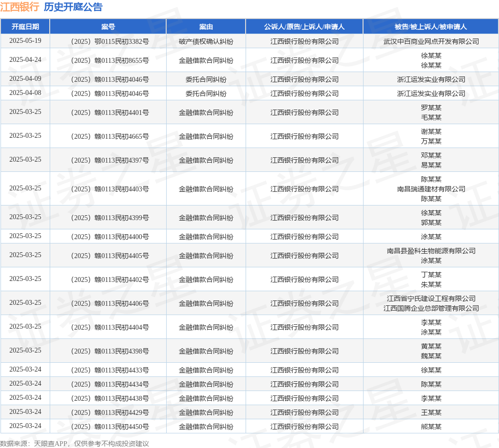The height and width of the screenshot is (448, 499).
Task: Select case number 赣0113民初8655号
Action: [x=110, y=60]
